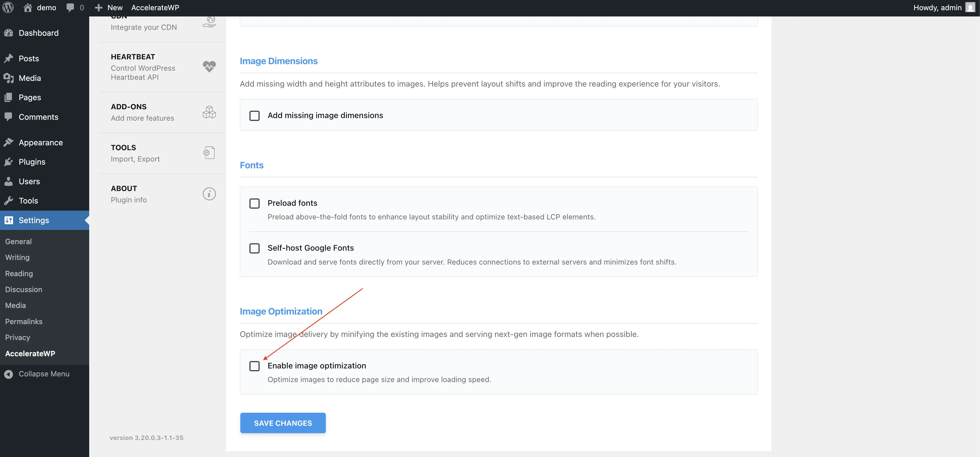
Task: Click the WordPress logo icon
Action: (x=8, y=8)
